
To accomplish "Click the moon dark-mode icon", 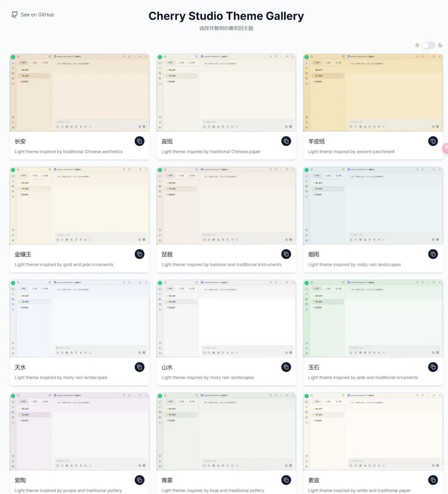I will (440, 45).
